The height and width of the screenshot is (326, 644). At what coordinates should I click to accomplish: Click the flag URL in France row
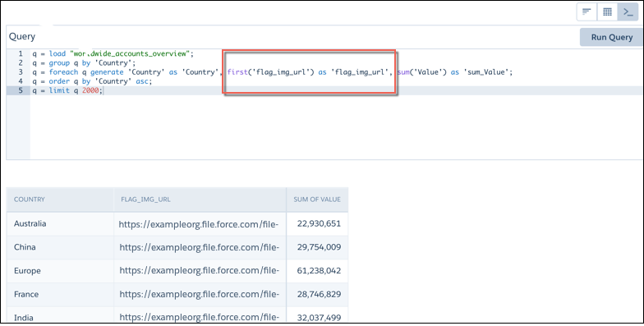coord(200,294)
